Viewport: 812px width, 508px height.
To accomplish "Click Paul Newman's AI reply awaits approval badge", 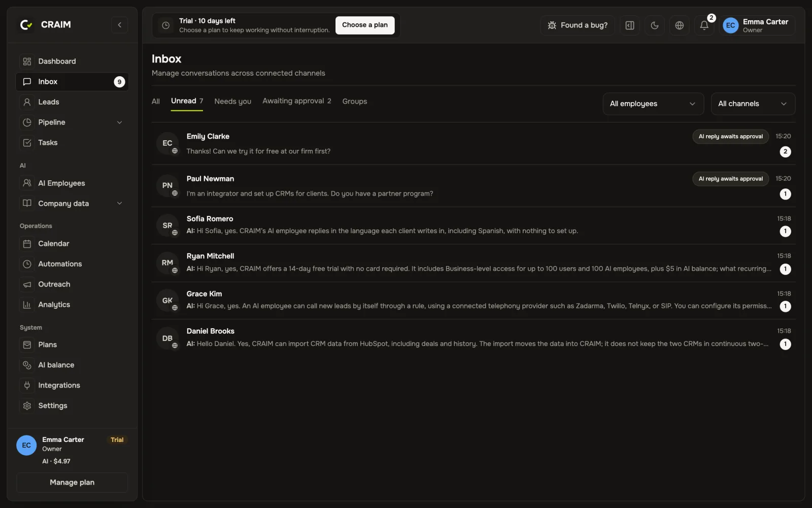I will pyautogui.click(x=730, y=179).
